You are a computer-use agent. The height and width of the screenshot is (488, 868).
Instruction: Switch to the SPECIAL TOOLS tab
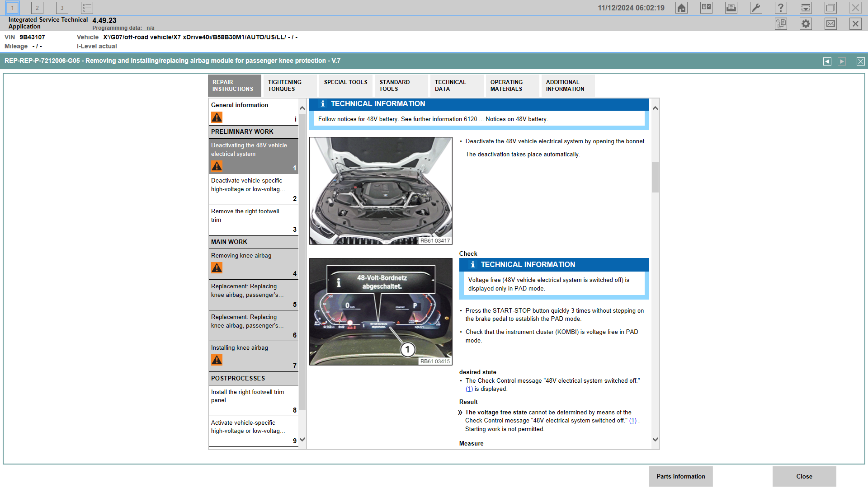pos(345,85)
